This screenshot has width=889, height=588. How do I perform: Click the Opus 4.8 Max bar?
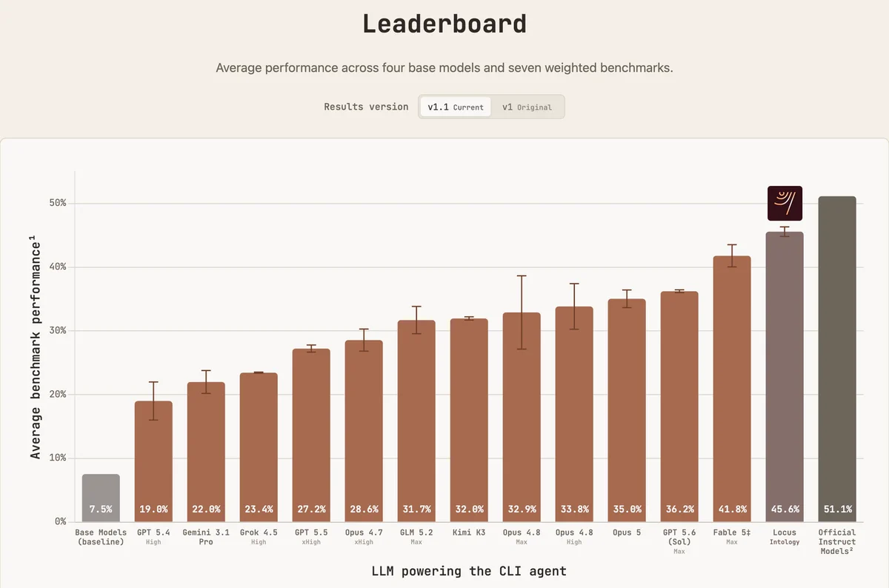click(522, 417)
